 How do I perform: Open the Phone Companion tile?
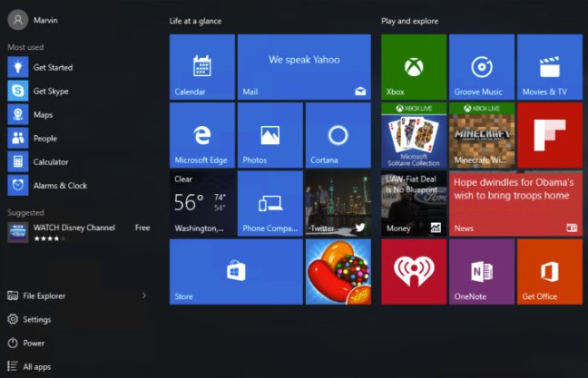pyautogui.click(x=270, y=204)
